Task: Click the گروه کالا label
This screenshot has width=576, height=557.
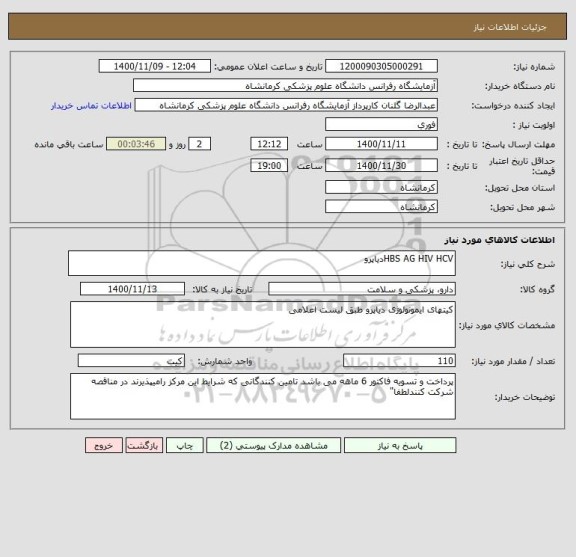Action: pos(537,290)
